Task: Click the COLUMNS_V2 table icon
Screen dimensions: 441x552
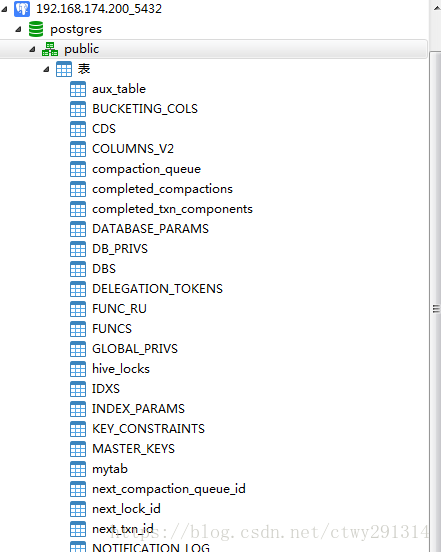Action: pyautogui.click(x=78, y=149)
